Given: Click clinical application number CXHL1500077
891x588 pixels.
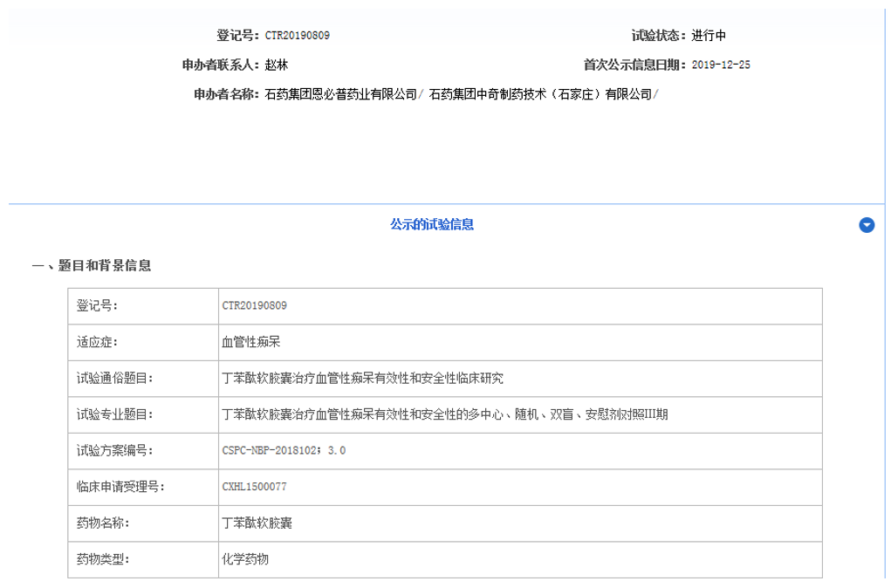Looking at the screenshot, I should [255, 487].
